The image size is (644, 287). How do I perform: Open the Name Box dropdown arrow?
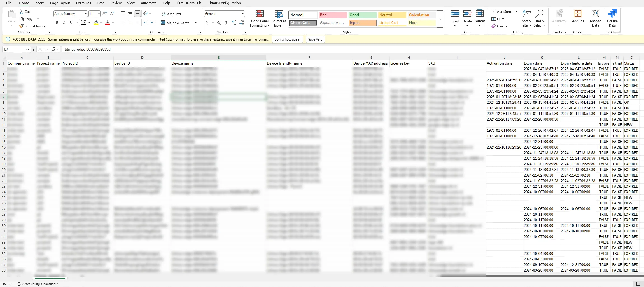click(x=27, y=49)
